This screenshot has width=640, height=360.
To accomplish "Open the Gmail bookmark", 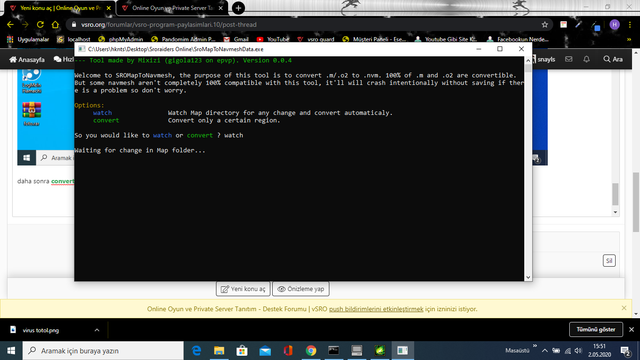I will [x=236, y=39].
